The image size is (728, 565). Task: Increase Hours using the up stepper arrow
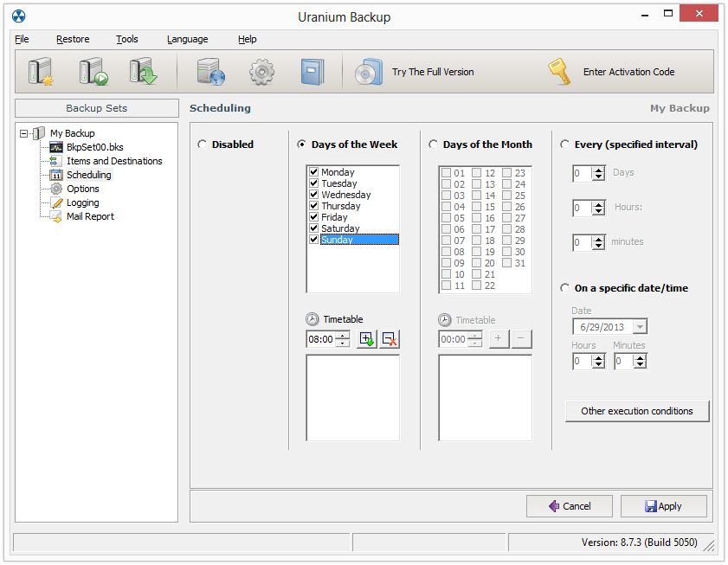[599, 203]
